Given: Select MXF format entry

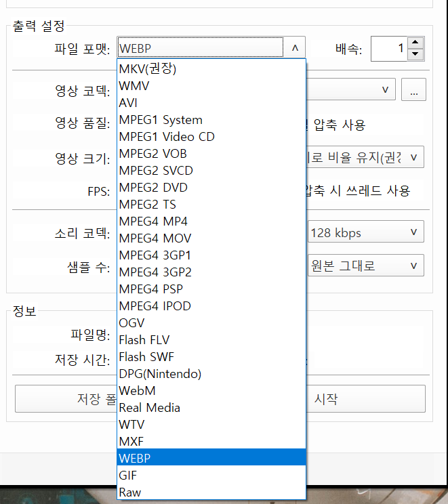Looking at the screenshot, I should click(x=211, y=441).
